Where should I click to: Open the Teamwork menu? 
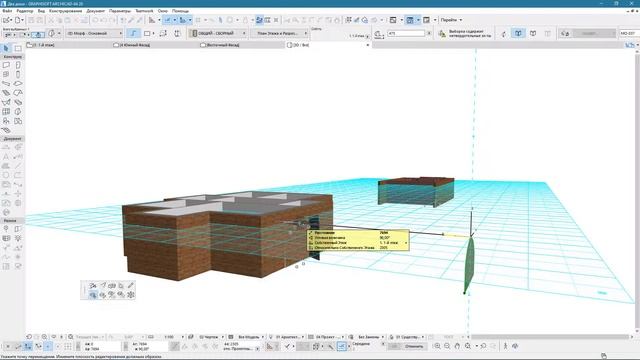coord(144,11)
